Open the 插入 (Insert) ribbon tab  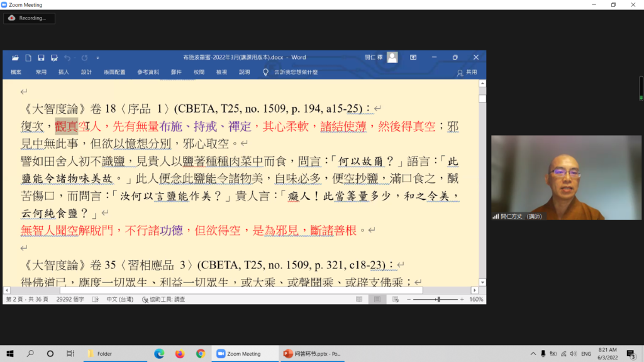tap(64, 72)
